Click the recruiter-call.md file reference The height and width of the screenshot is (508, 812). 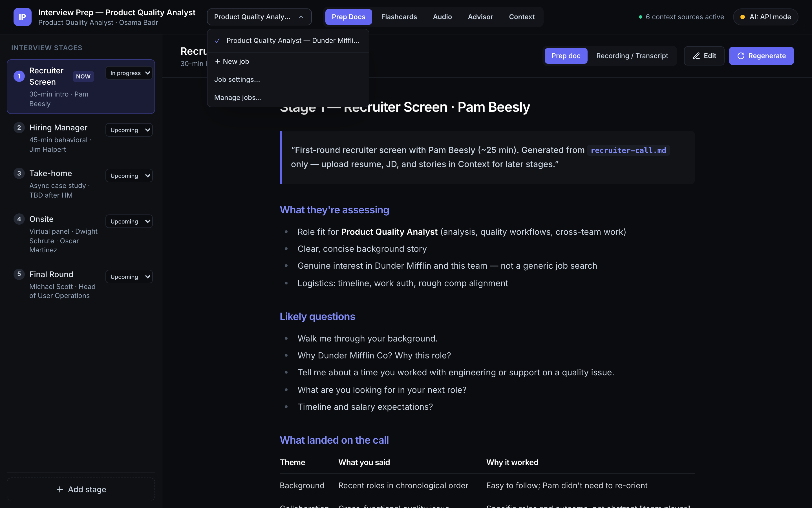point(628,150)
